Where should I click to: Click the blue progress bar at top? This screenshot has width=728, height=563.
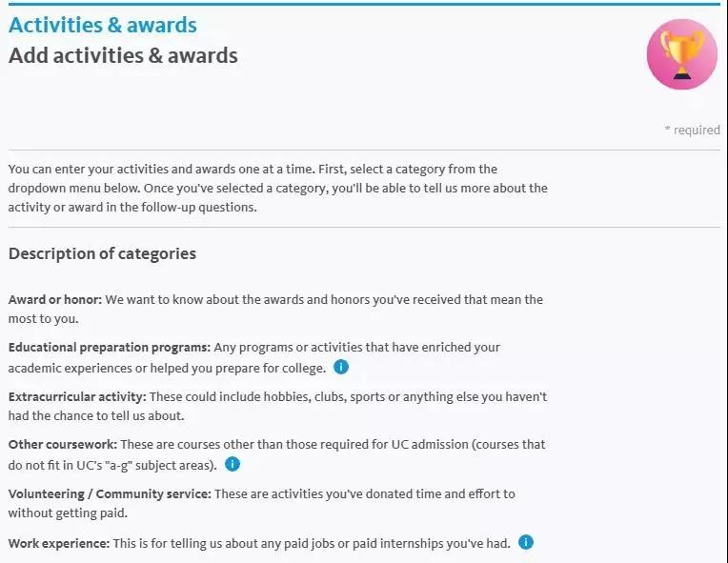point(364,4)
